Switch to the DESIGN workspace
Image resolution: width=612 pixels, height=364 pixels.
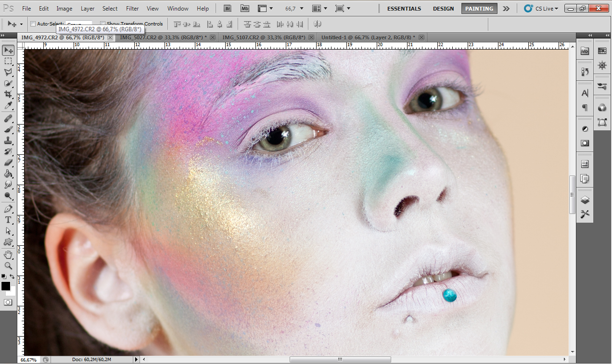pyautogui.click(x=443, y=8)
